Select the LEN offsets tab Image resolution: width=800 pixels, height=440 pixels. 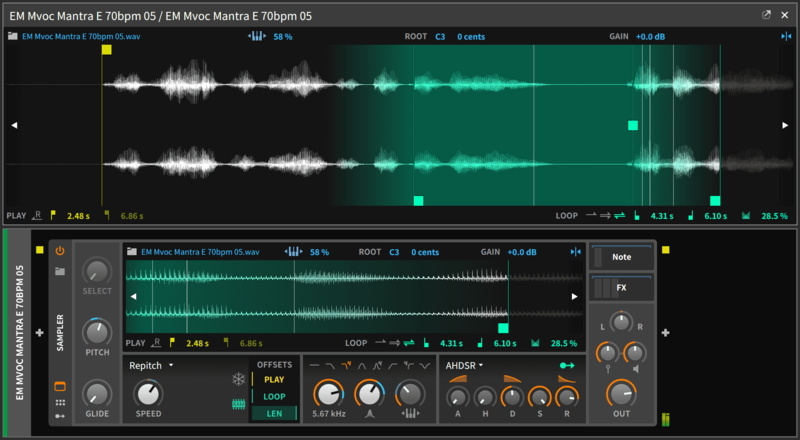click(273, 413)
